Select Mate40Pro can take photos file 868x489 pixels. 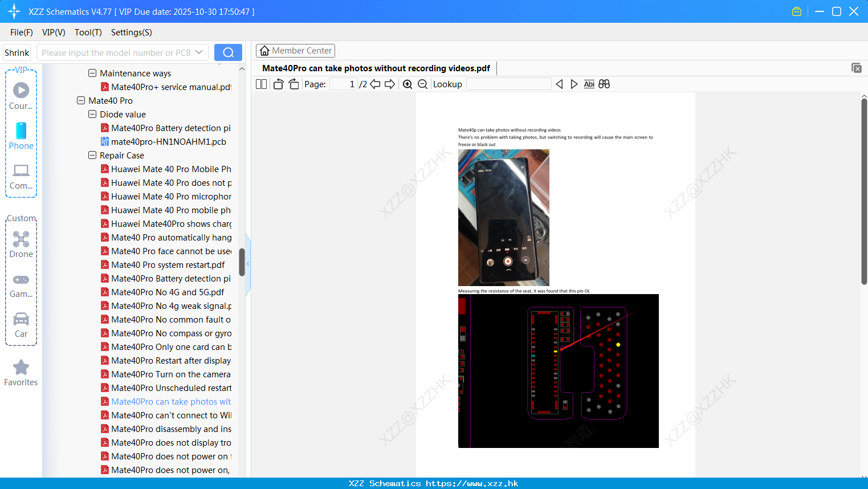pos(166,402)
